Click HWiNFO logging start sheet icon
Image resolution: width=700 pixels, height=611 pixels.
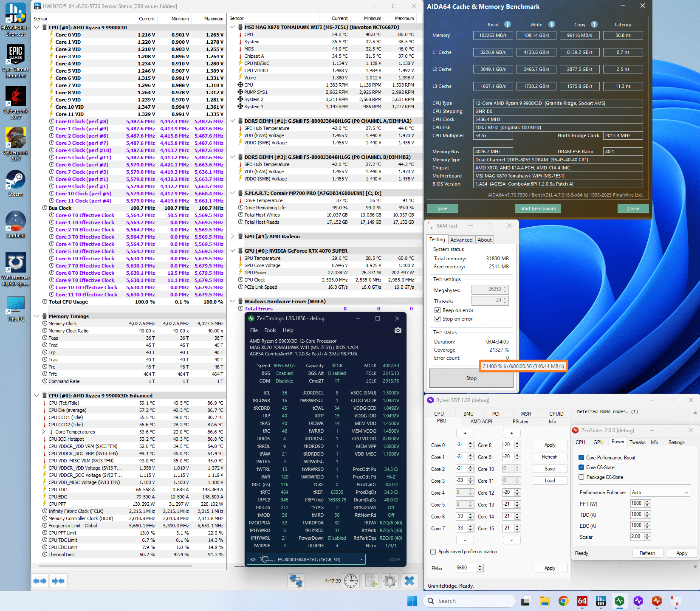click(371, 581)
